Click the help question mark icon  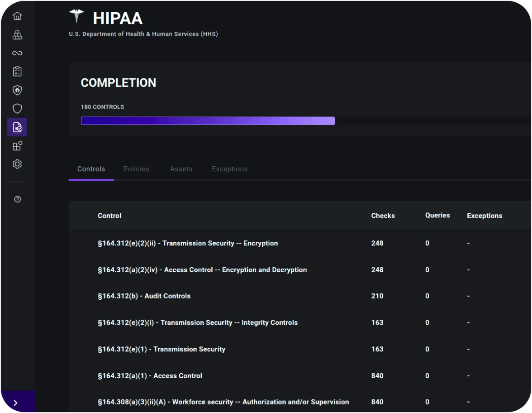(x=17, y=199)
